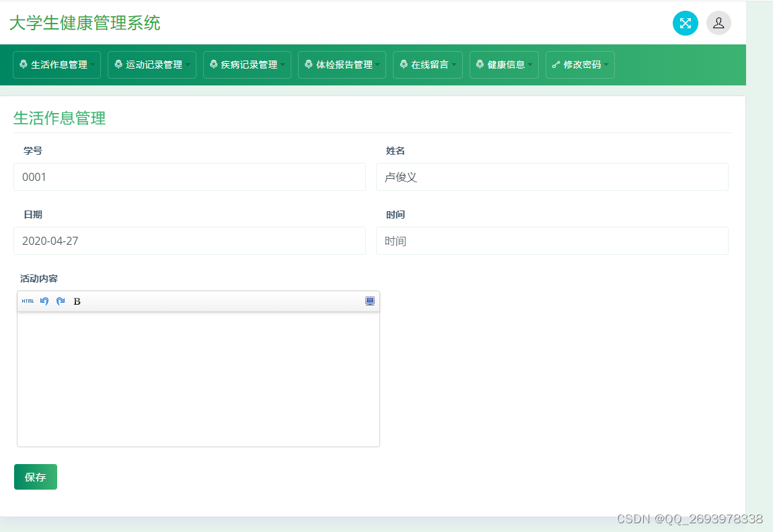Click the 日期 label

coord(33,215)
